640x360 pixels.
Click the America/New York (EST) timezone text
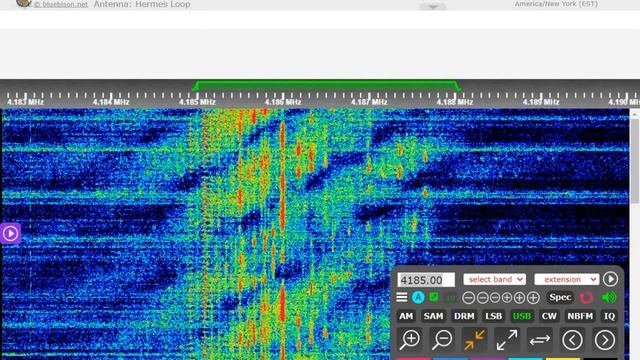pos(556,4)
